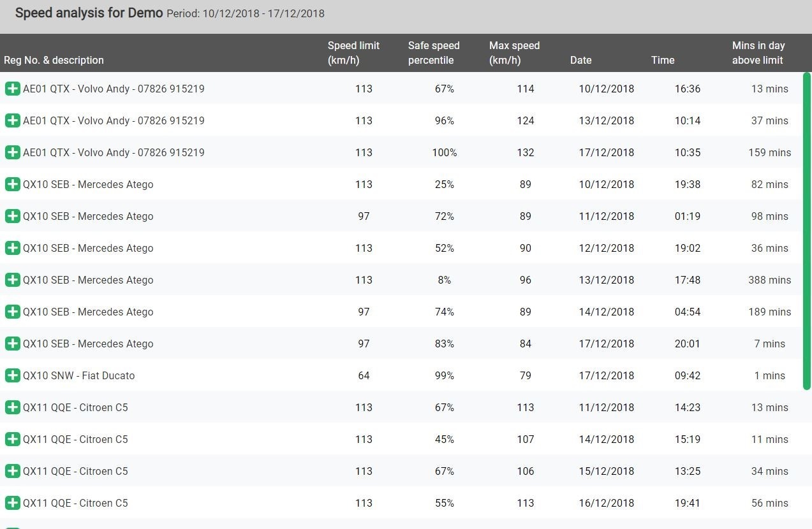This screenshot has width=812, height=529.
Task: Click the time 09:42 cell
Action: click(x=688, y=375)
